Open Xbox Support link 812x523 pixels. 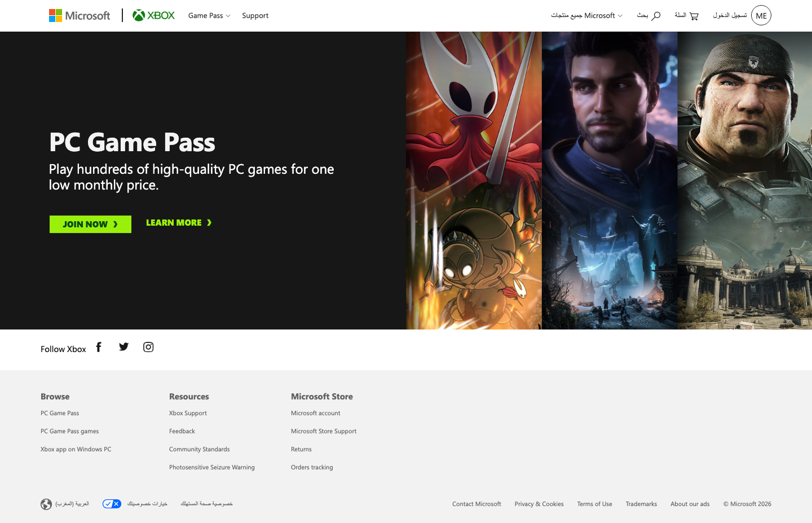point(188,413)
